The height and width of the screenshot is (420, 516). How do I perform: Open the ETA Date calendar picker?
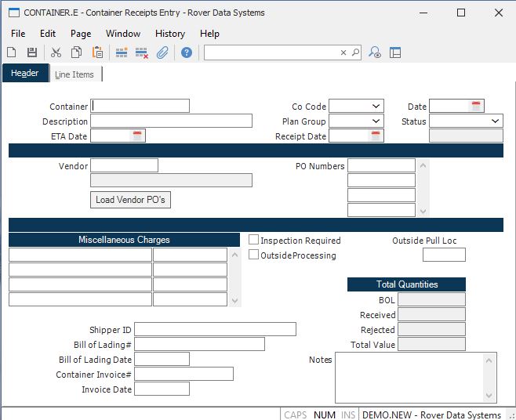[x=138, y=136]
